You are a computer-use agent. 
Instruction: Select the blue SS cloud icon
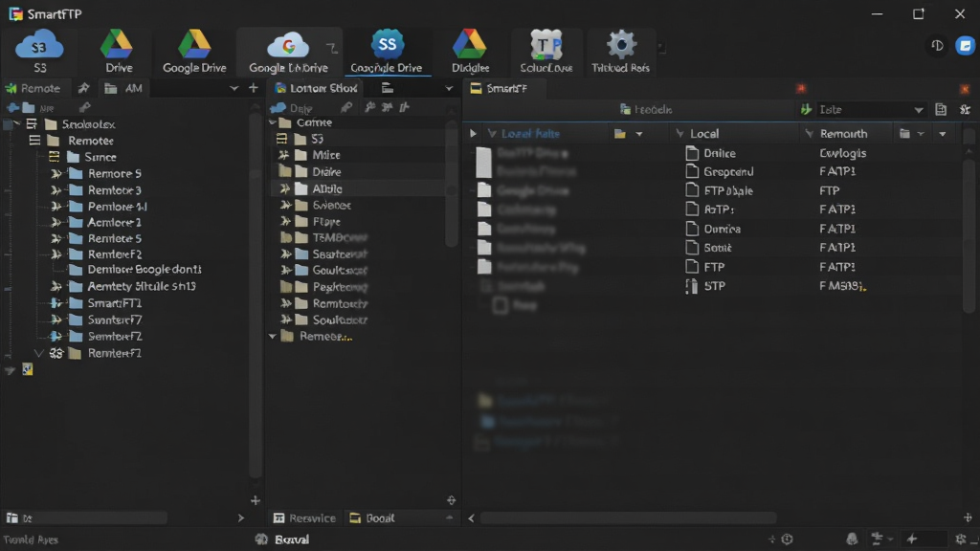(x=387, y=44)
